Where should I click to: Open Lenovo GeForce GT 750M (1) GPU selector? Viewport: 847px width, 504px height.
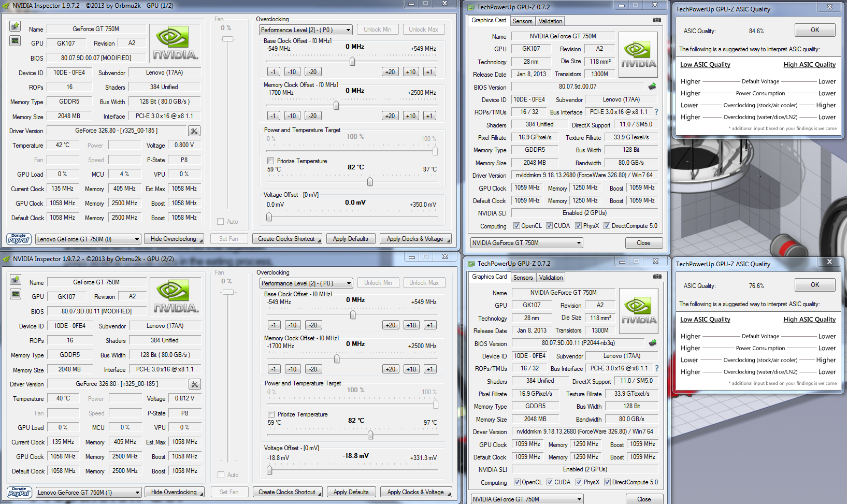89,493
